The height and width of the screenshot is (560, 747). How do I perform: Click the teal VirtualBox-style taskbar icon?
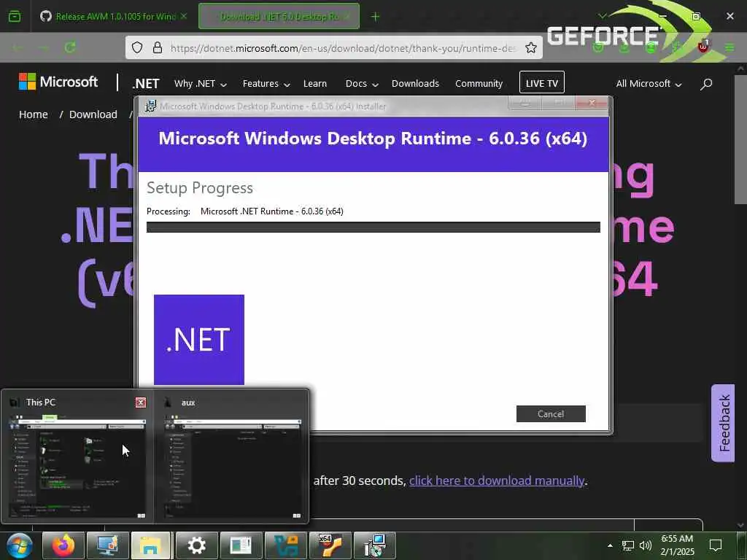286,545
